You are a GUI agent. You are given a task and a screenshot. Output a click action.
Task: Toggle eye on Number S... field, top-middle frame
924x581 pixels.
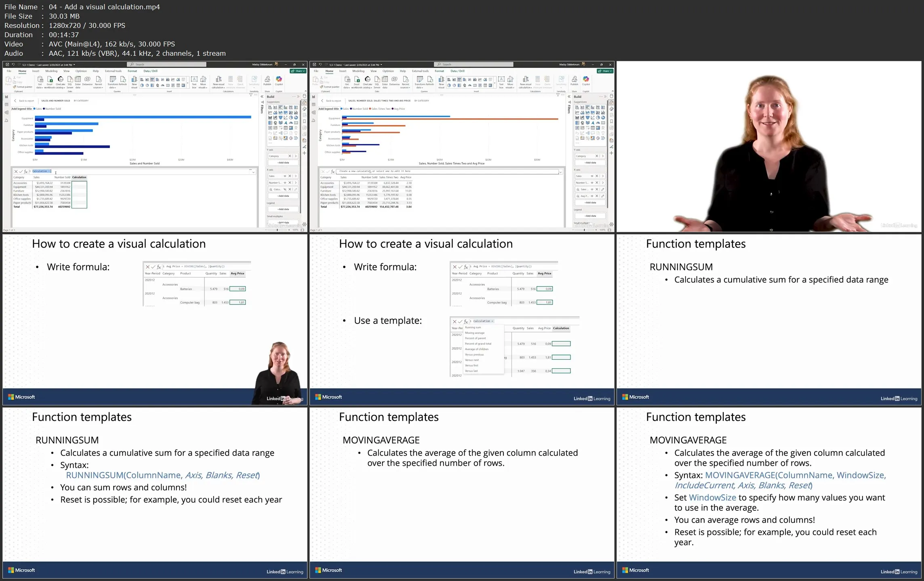point(592,183)
